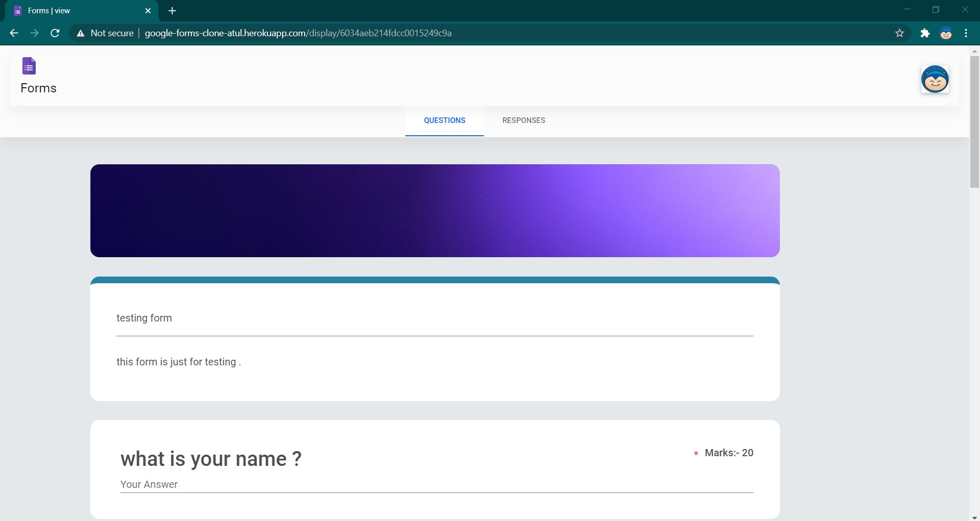
Task: Click the purple gradient banner image
Action: 435,210
